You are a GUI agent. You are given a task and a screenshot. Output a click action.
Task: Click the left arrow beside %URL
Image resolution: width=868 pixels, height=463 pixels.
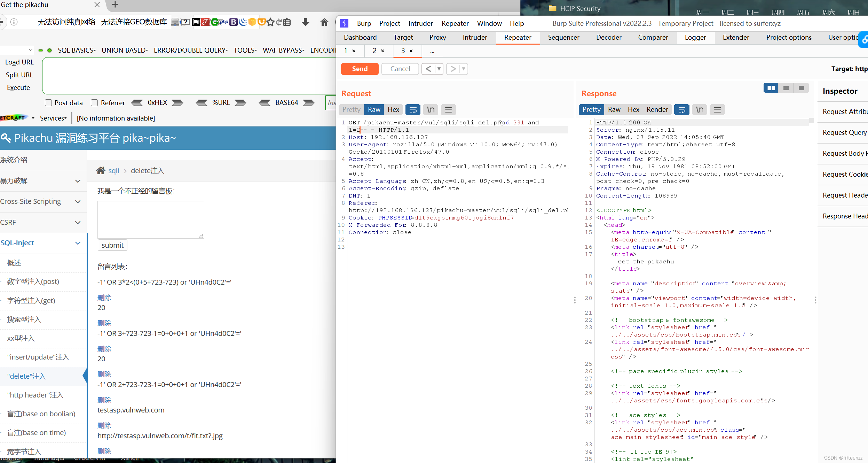(x=202, y=103)
